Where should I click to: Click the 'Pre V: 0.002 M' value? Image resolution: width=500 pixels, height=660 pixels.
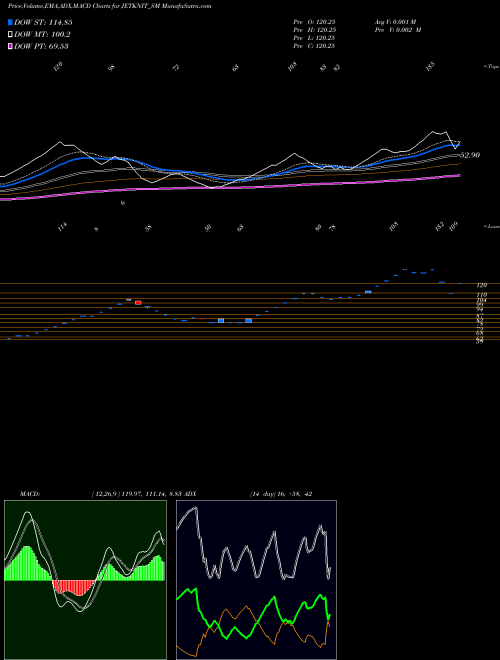click(397, 30)
